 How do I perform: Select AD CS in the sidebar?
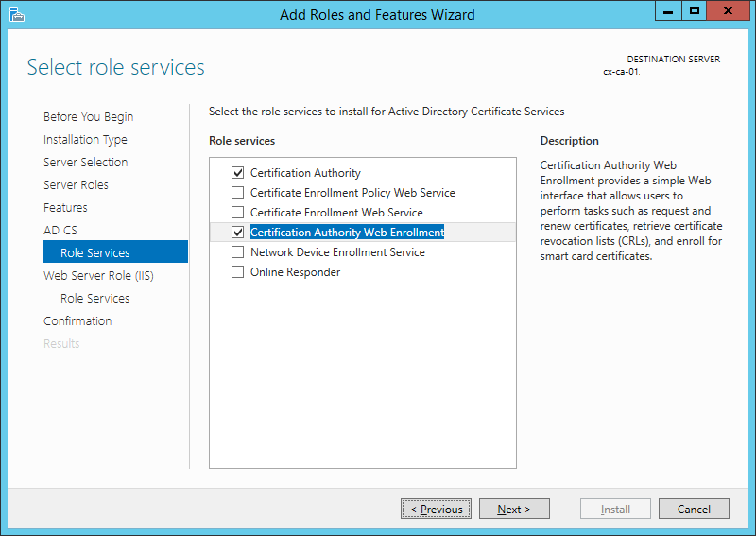60,231
